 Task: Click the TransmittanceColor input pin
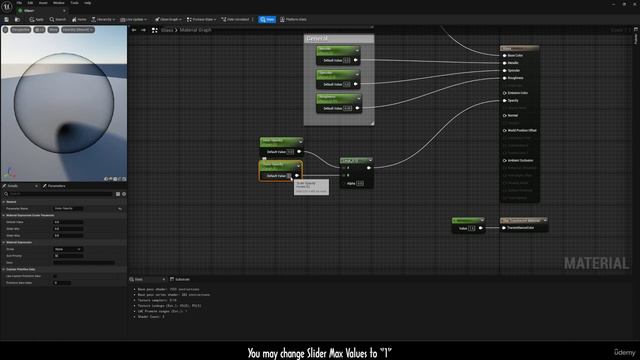(504, 228)
